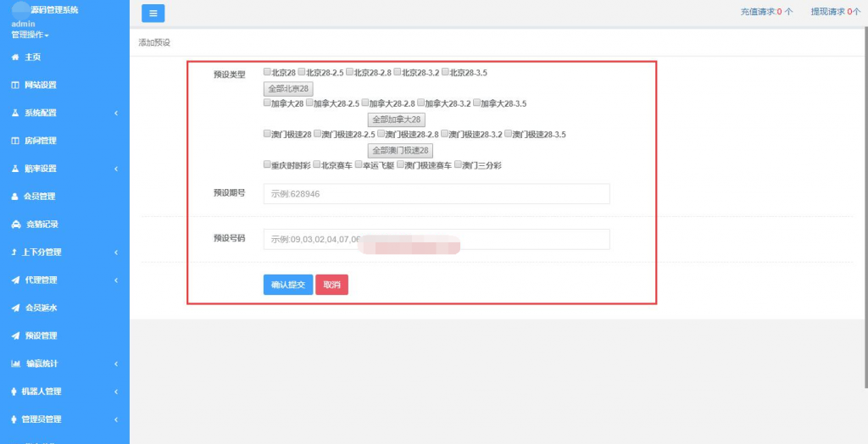Click the admin username text
The width and height of the screenshot is (868, 444).
(x=23, y=24)
